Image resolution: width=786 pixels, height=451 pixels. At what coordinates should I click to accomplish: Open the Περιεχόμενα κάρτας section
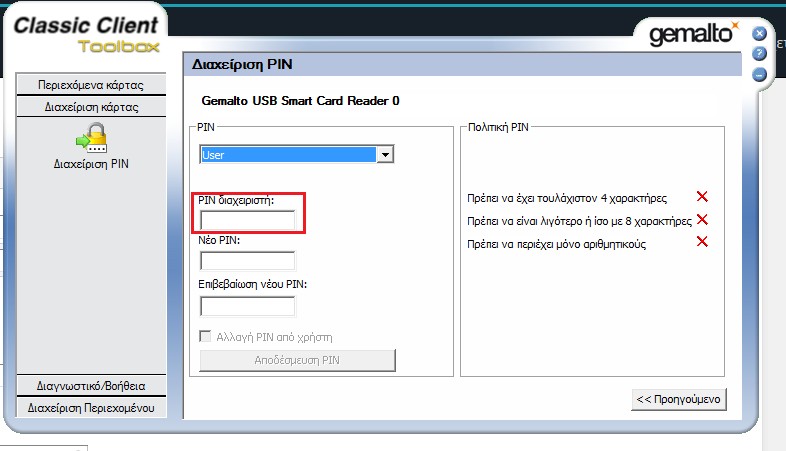click(x=91, y=85)
